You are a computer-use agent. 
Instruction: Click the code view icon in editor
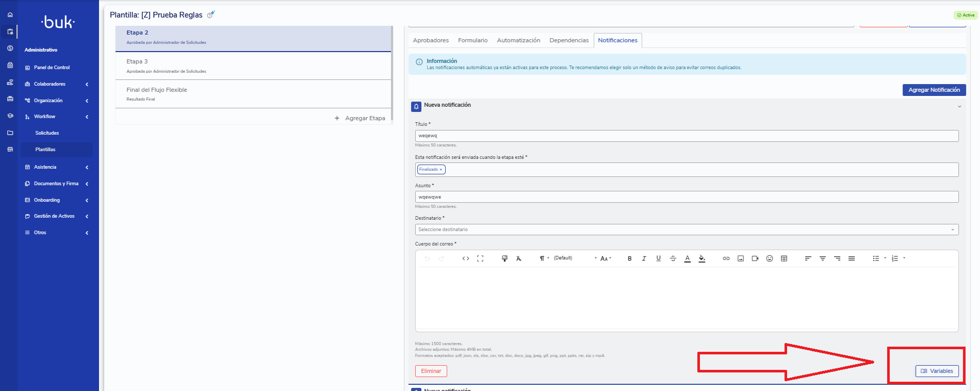click(466, 258)
